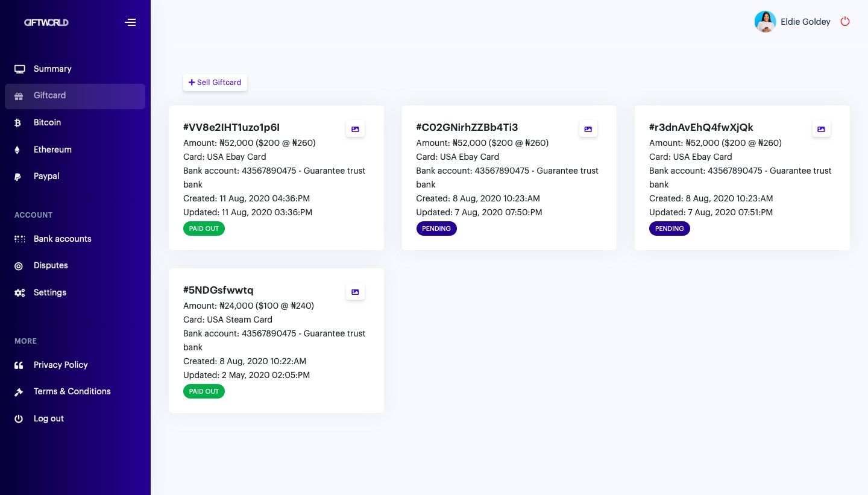868x495 pixels.
Task: Click the Paypal icon in sidebar
Action: coord(19,177)
